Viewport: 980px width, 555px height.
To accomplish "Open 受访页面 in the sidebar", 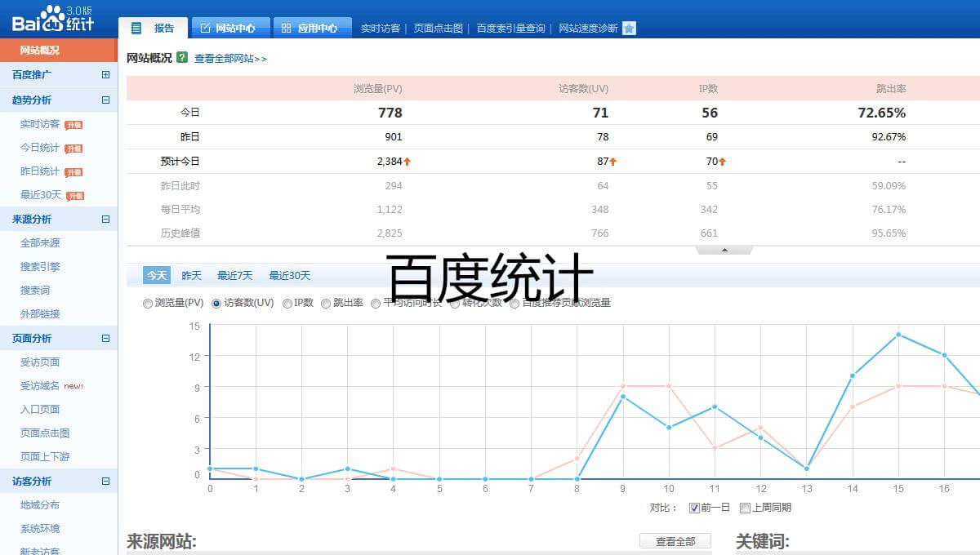I will [x=40, y=362].
